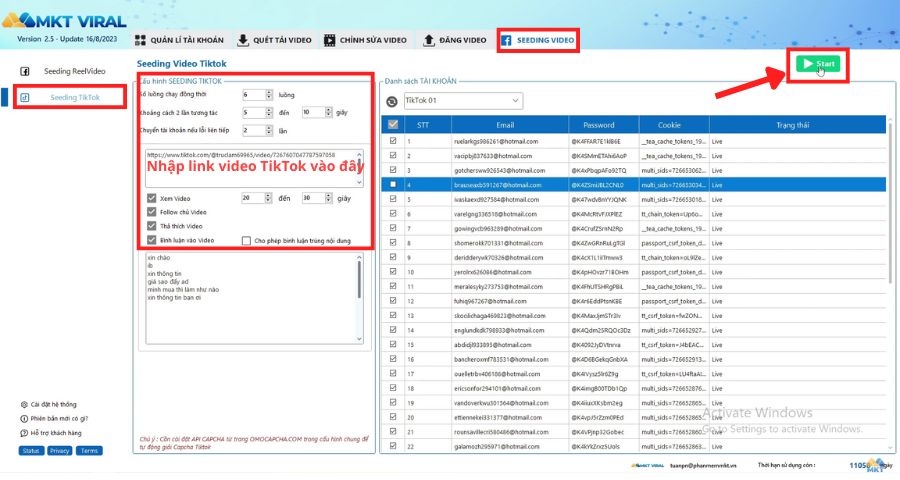Screen dimensions: 900x480
Task: Enable Cho phép bình luận trùng nội dung
Action: pyautogui.click(x=246, y=241)
